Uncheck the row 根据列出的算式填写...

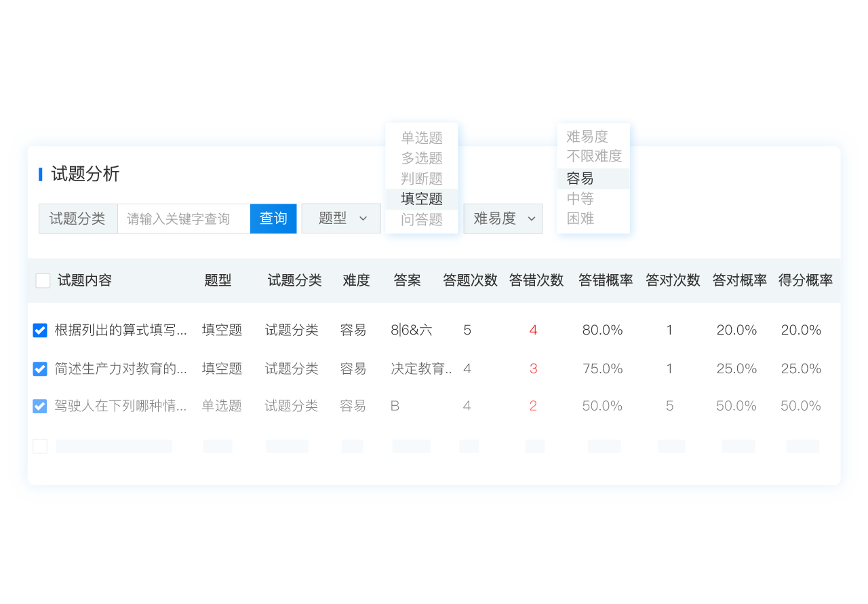(40, 331)
